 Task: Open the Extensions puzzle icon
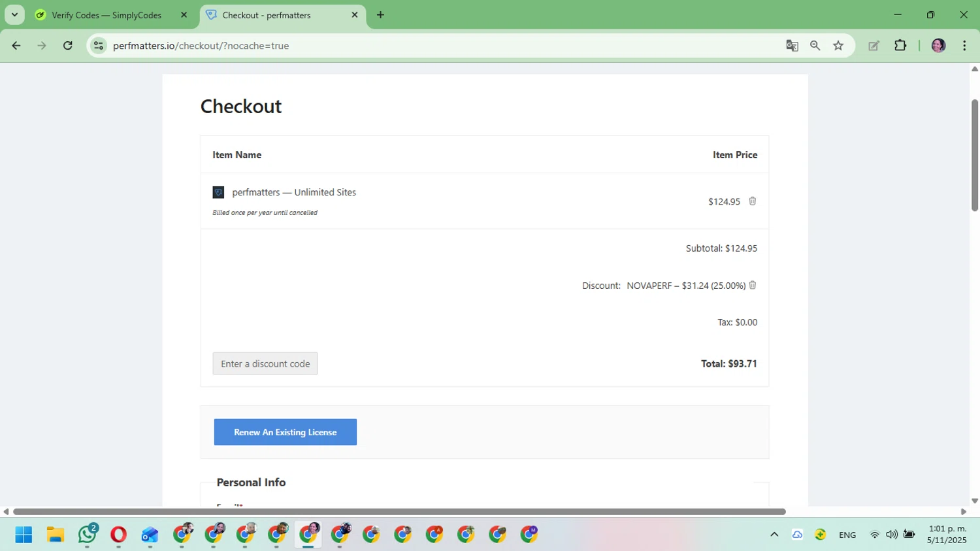(x=900, y=46)
